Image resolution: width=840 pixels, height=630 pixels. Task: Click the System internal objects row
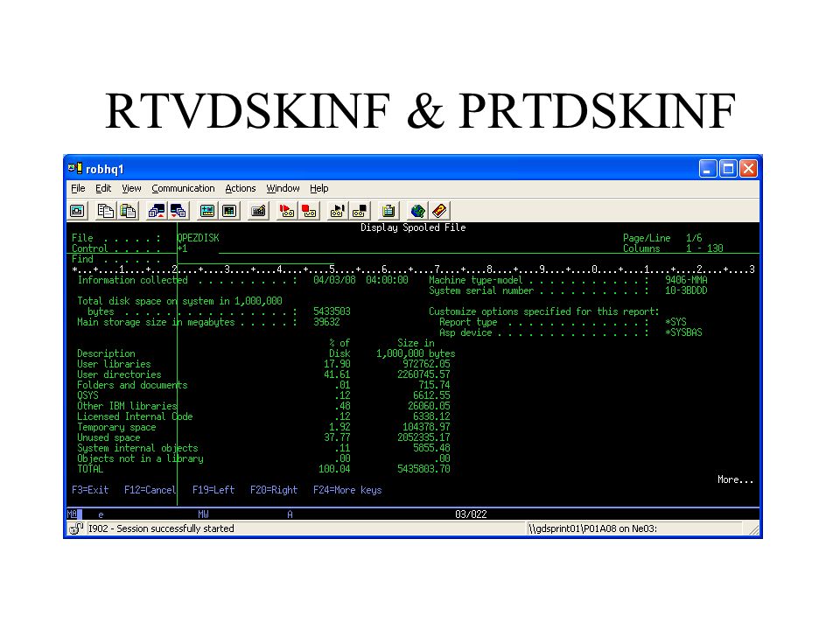click(x=263, y=448)
